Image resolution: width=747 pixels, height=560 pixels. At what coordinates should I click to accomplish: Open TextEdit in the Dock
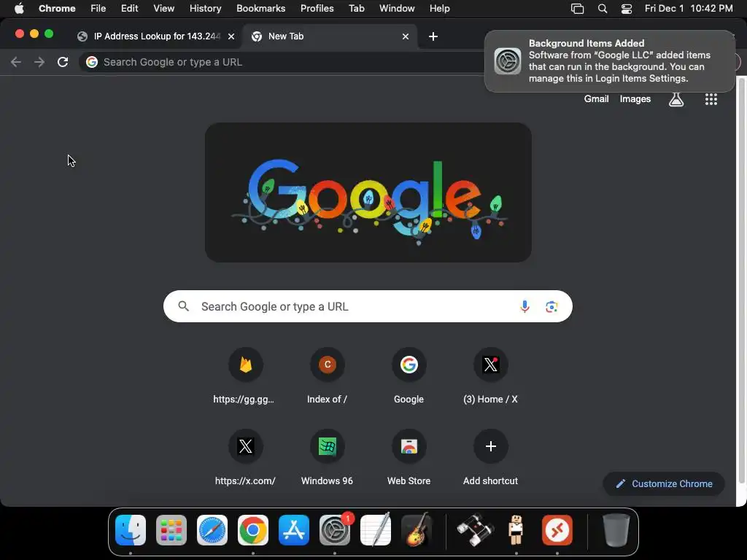(x=376, y=529)
